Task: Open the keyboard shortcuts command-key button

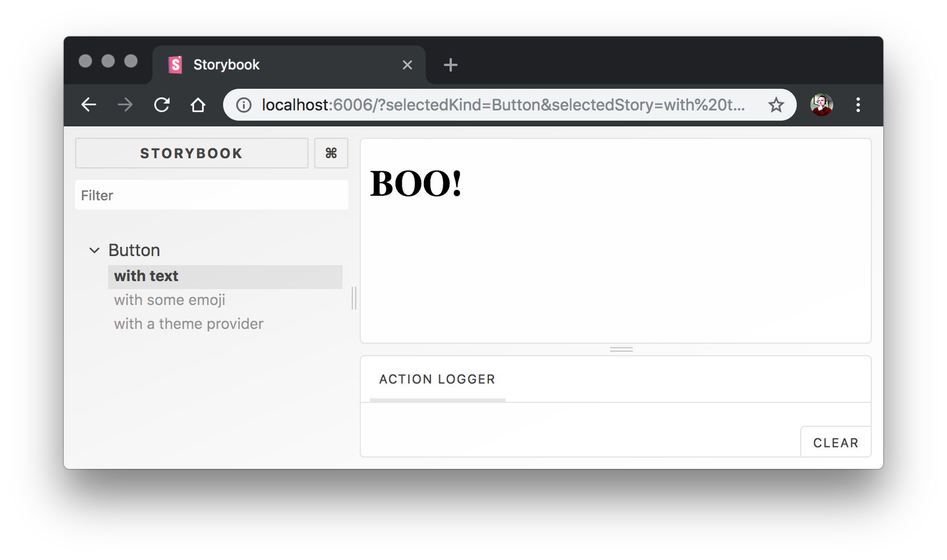Action: pyautogui.click(x=331, y=153)
